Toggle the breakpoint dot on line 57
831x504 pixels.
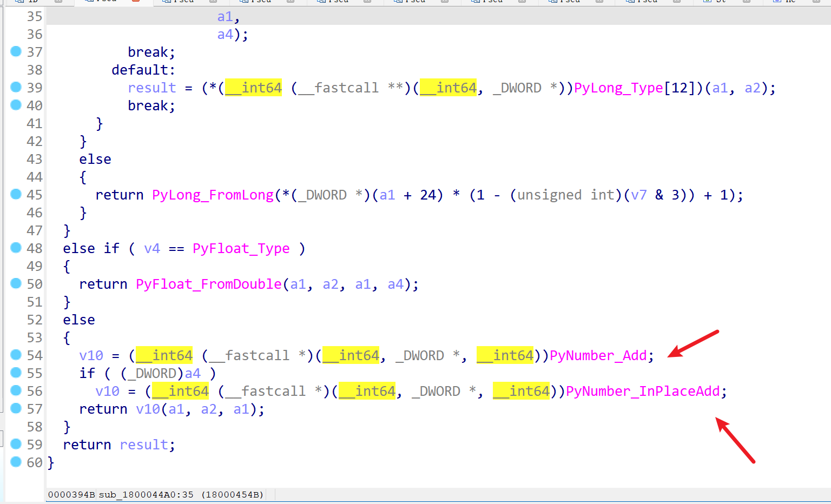click(x=16, y=408)
